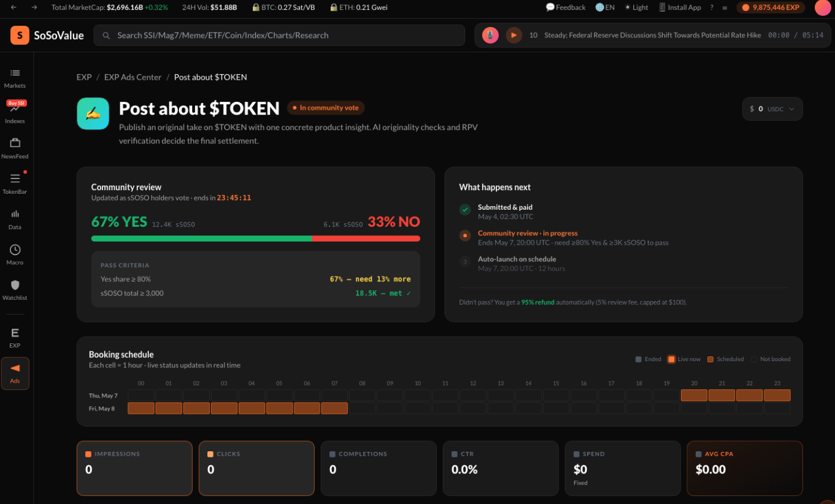Click the 18.5K — met value

(x=383, y=293)
